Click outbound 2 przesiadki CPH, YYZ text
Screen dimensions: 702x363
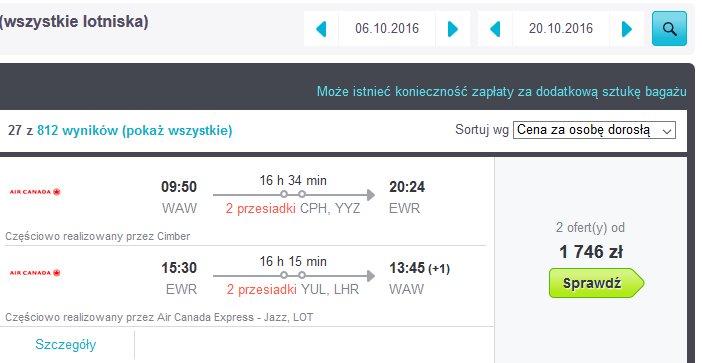tap(293, 209)
